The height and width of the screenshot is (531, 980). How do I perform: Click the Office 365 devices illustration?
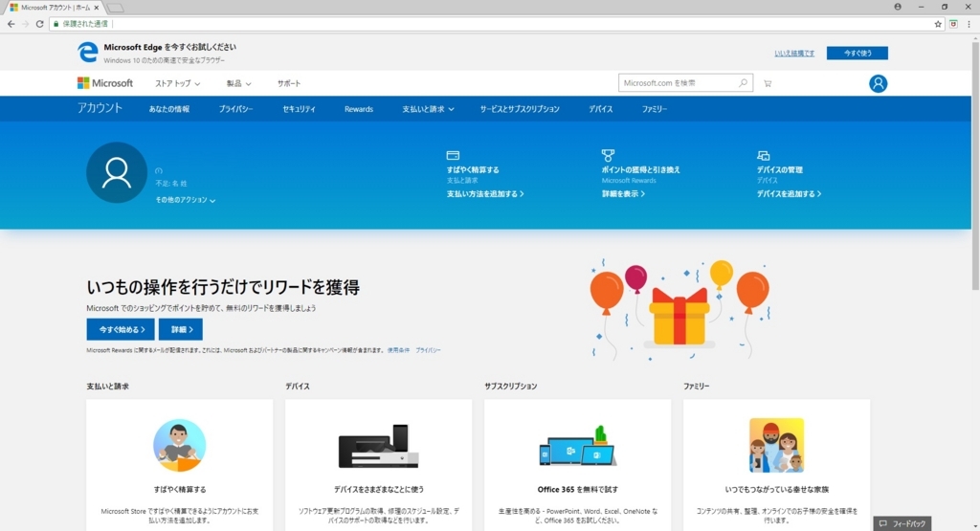pos(577,445)
